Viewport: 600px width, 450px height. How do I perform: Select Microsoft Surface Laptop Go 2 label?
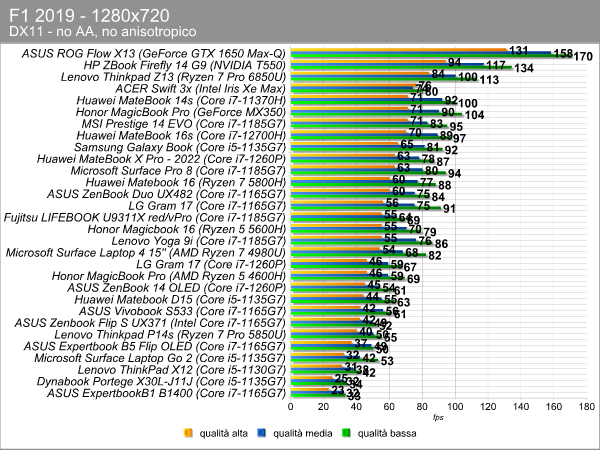click(160, 358)
